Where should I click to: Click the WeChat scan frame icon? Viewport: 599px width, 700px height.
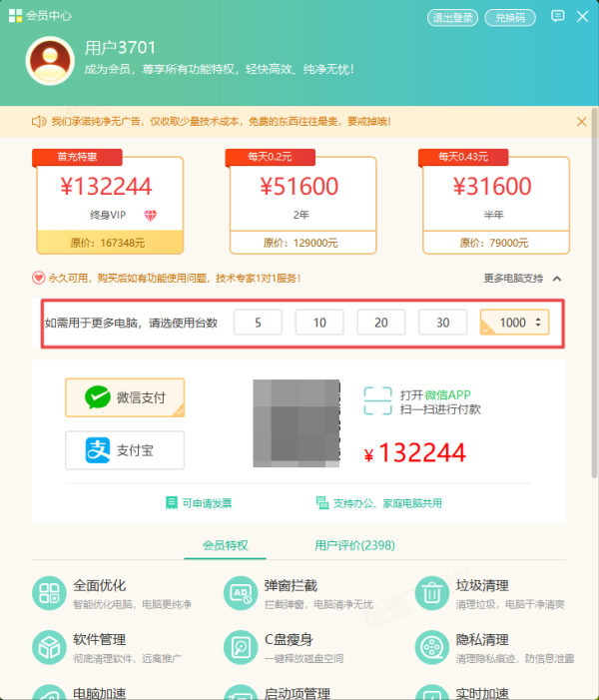(x=377, y=400)
